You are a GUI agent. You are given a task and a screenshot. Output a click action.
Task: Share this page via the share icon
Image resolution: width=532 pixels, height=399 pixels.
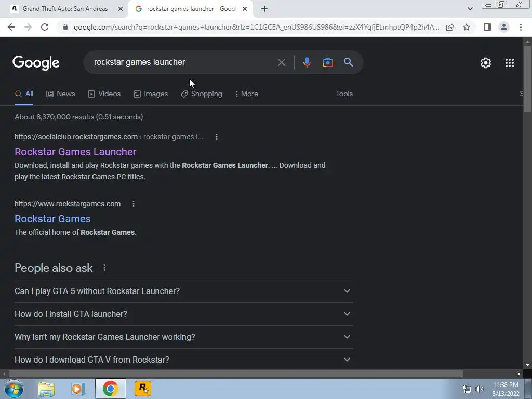point(450,27)
